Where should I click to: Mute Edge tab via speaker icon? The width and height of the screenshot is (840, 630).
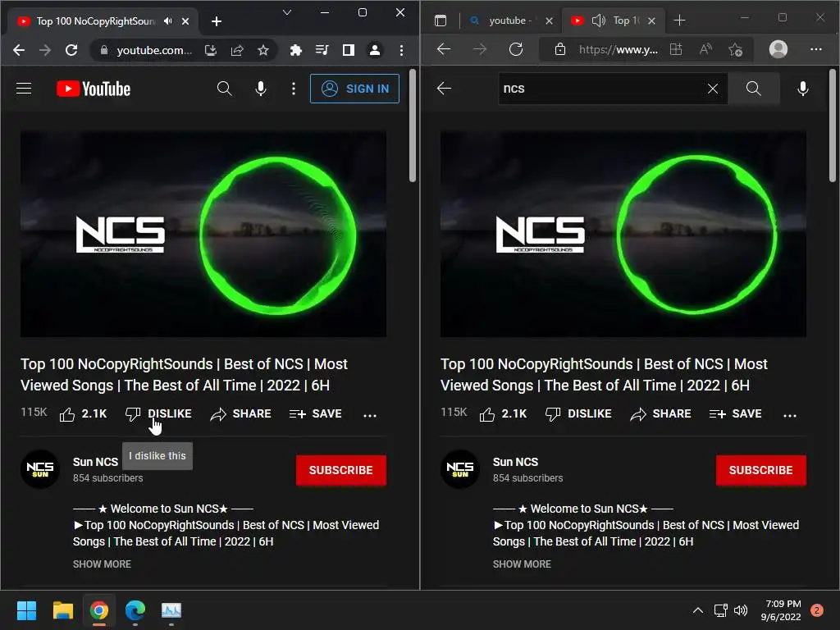pyautogui.click(x=598, y=21)
